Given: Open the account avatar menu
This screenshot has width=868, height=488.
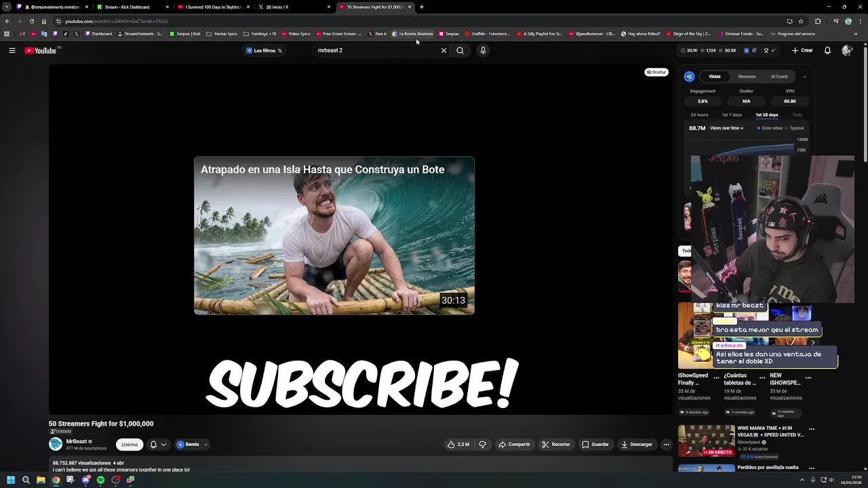Looking at the screenshot, I should (846, 50).
